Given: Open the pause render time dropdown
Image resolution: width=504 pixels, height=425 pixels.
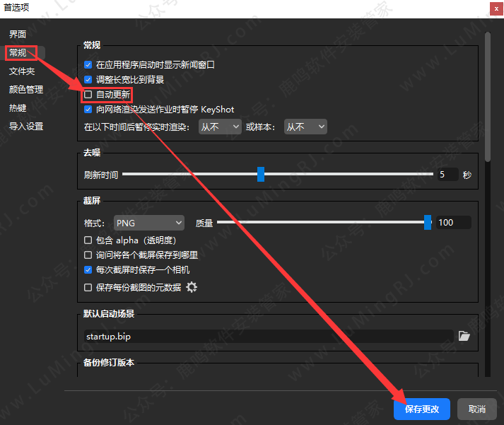Looking at the screenshot, I should (x=219, y=127).
